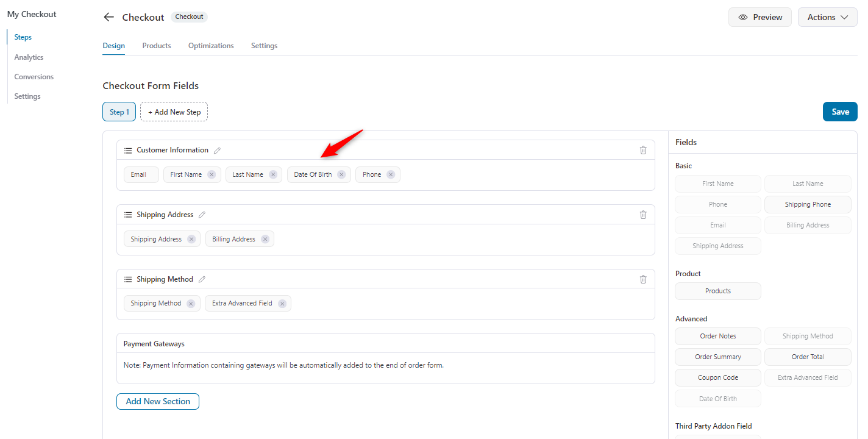Remove the Last Name field chip

point(273,174)
